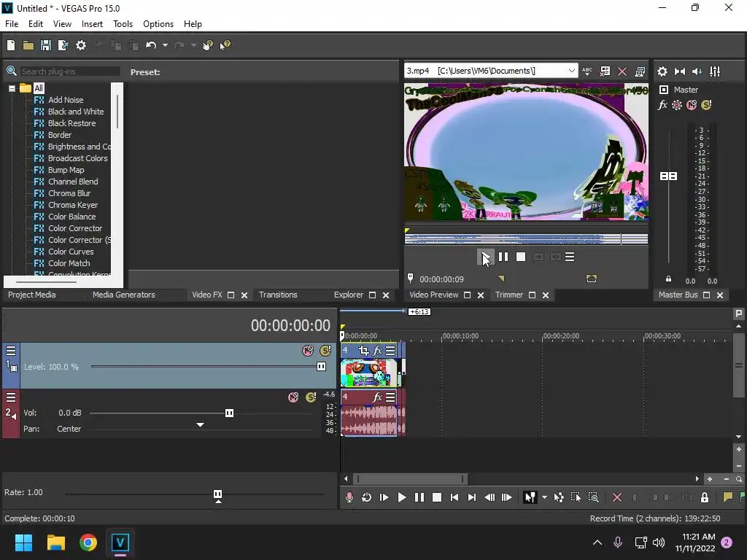Open Event FX on the audio clip

click(377, 397)
